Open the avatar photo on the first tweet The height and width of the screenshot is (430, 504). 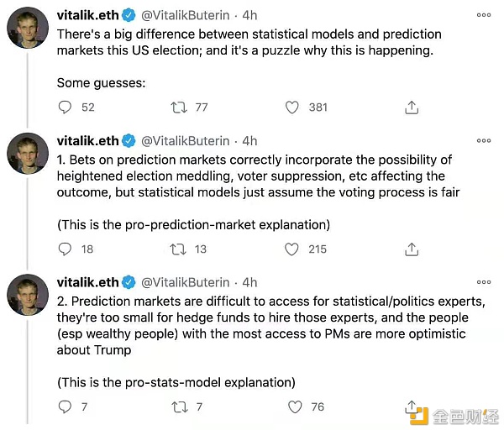click(27, 29)
